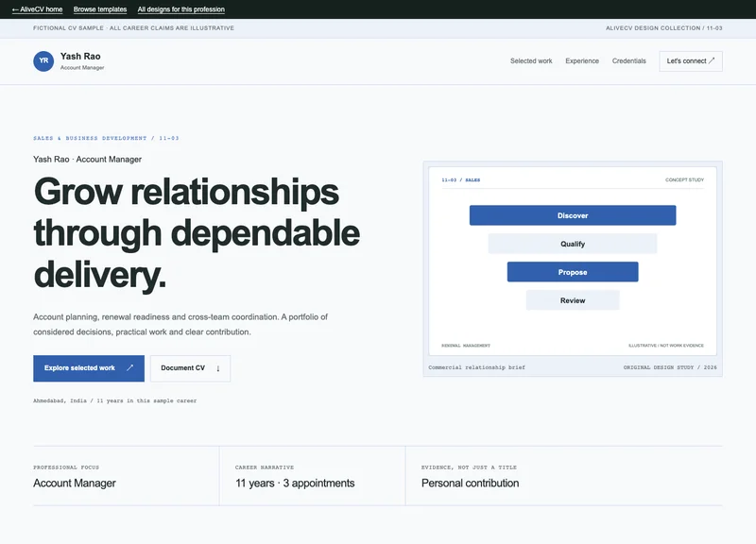Open All designs for this profession
Image resolution: width=756 pixels, height=544 pixels.
[180, 9]
